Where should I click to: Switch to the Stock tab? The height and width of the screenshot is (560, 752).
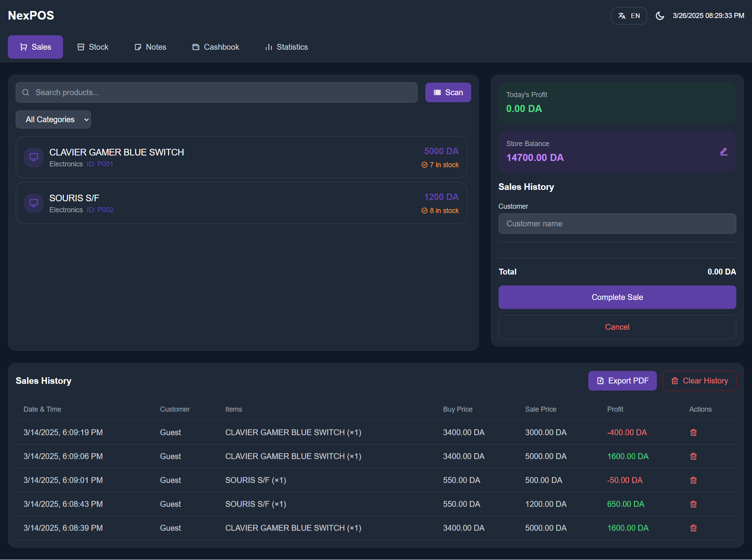pos(93,47)
